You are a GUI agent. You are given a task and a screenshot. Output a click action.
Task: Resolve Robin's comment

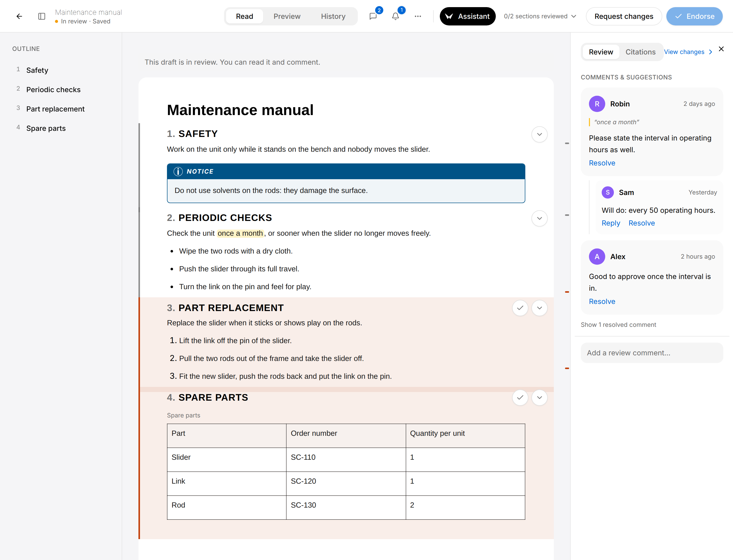click(602, 163)
